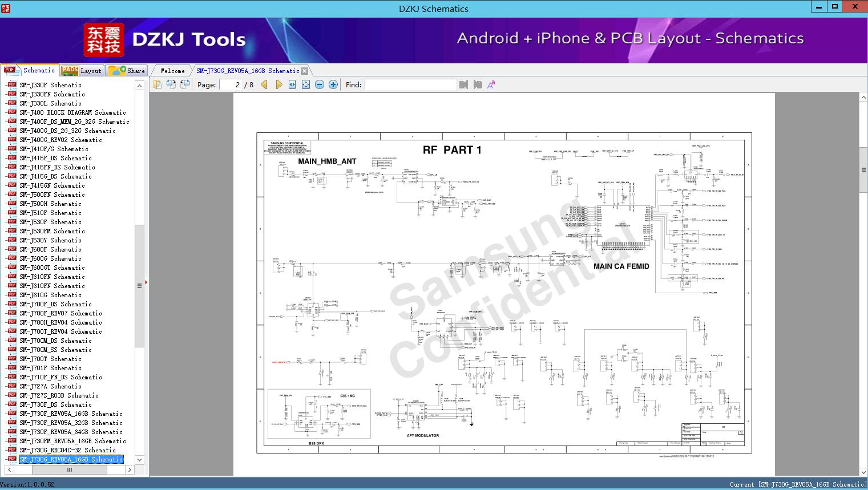Go to the next page arrow
Viewport: 868px width, 490px height.
(x=278, y=84)
